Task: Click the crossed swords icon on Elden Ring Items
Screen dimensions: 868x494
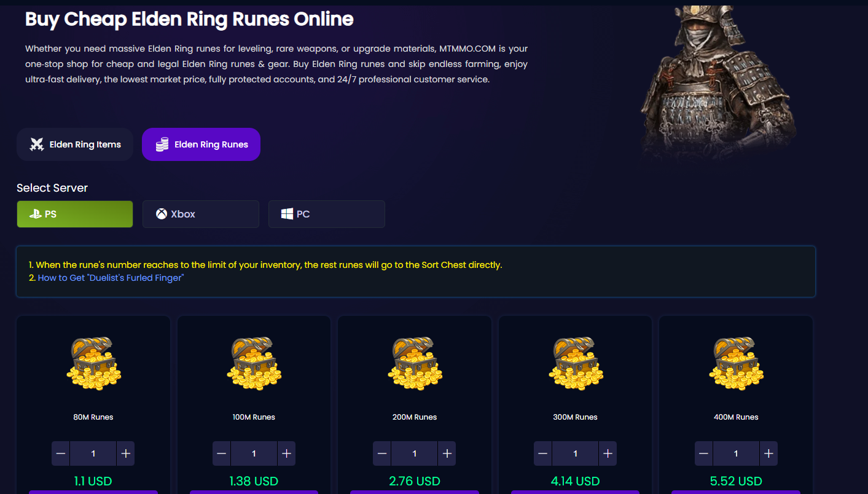Action: 37,144
